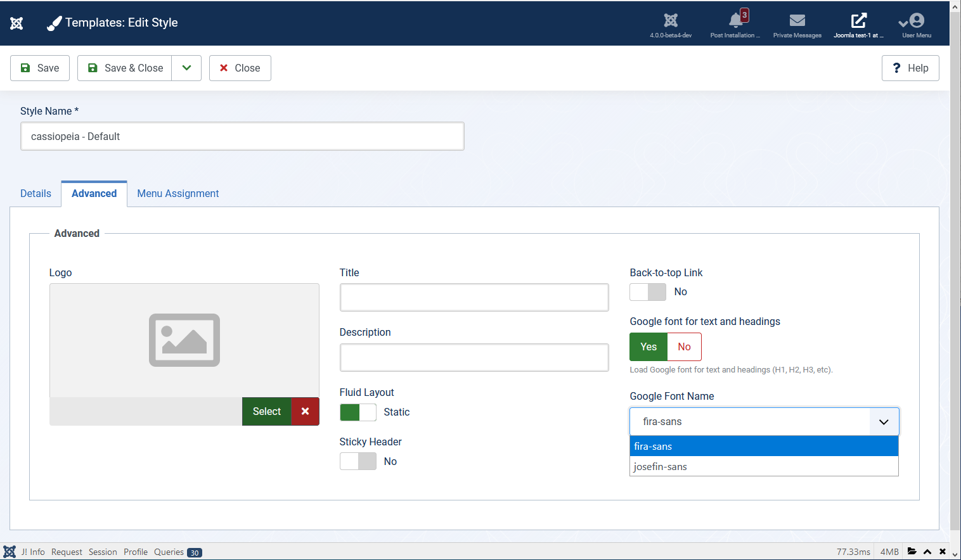The image size is (961, 560).
Task: Toggle the Back-to-top Link switch
Action: [648, 292]
